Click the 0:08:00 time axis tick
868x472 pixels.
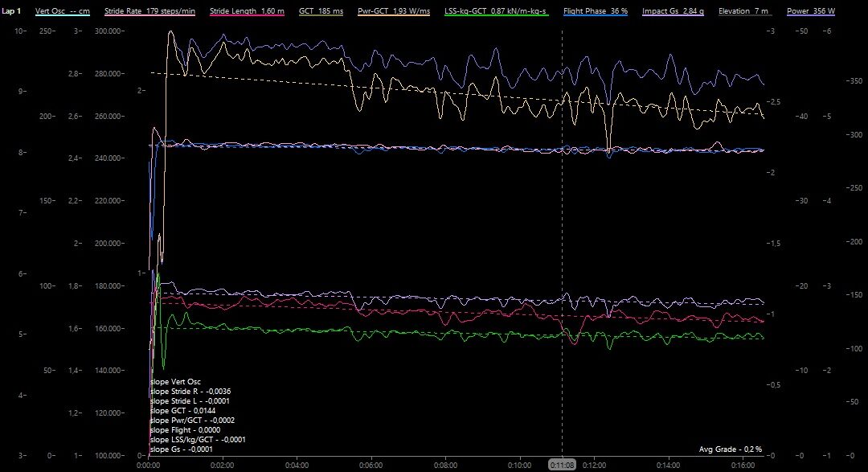click(x=445, y=466)
